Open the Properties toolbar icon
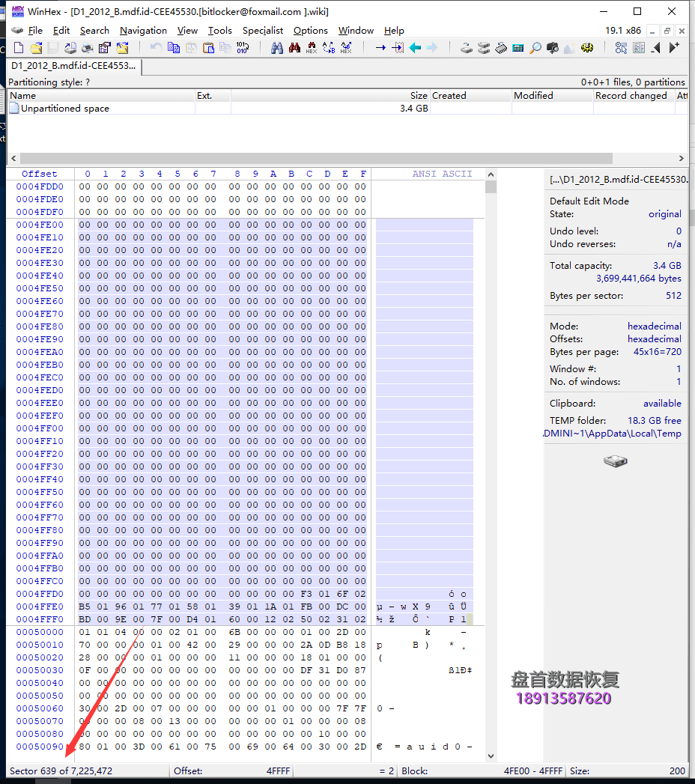Viewport: 695px width, 784px height. (105, 48)
